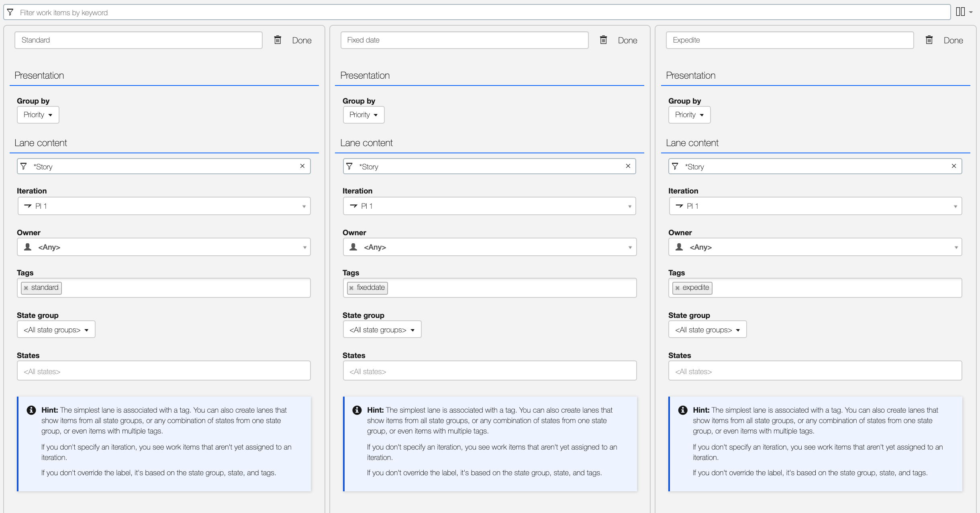Focus the Filter work items by keyword field
The width and height of the screenshot is (980, 513).
[x=478, y=12]
